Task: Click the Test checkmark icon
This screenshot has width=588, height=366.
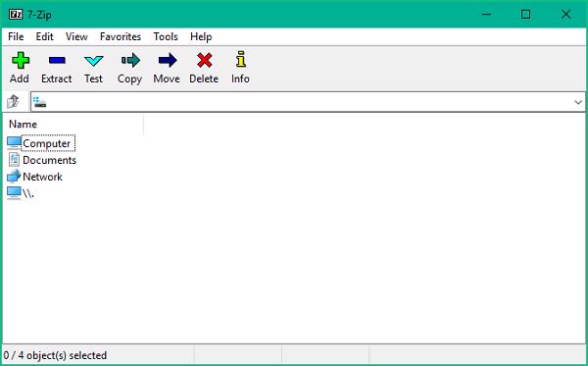Action: point(93,61)
